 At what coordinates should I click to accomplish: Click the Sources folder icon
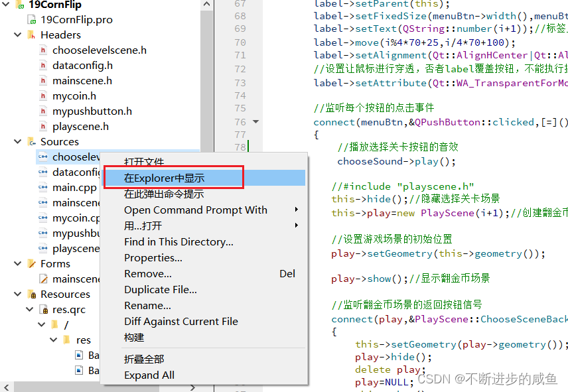pyautogui.click(x=31, y=142)
